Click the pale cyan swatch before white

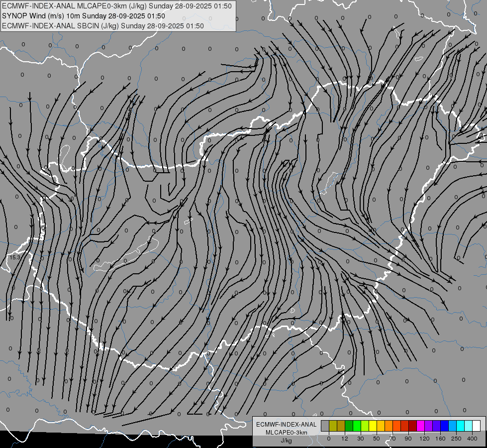(469, 426)
